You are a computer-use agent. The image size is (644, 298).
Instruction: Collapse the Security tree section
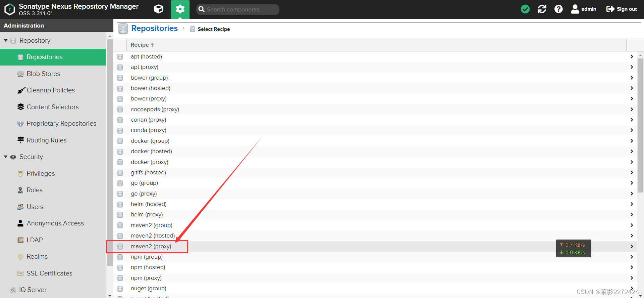[x=6, y=157]
